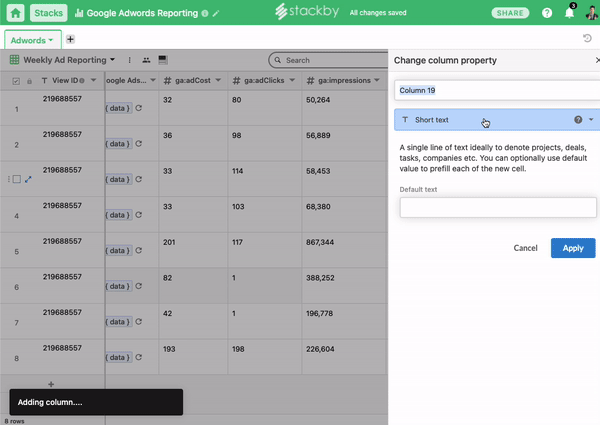This screenshot has height=425, width=600.
Task: Open ga:adCost column dropdown arrow
Action: (218, 80)
